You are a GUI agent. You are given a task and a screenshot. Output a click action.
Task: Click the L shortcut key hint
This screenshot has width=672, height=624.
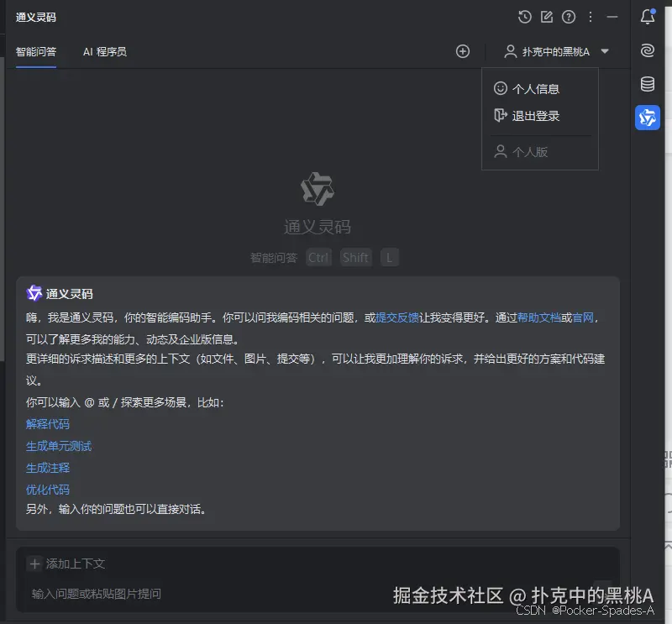tap(390, 258)
